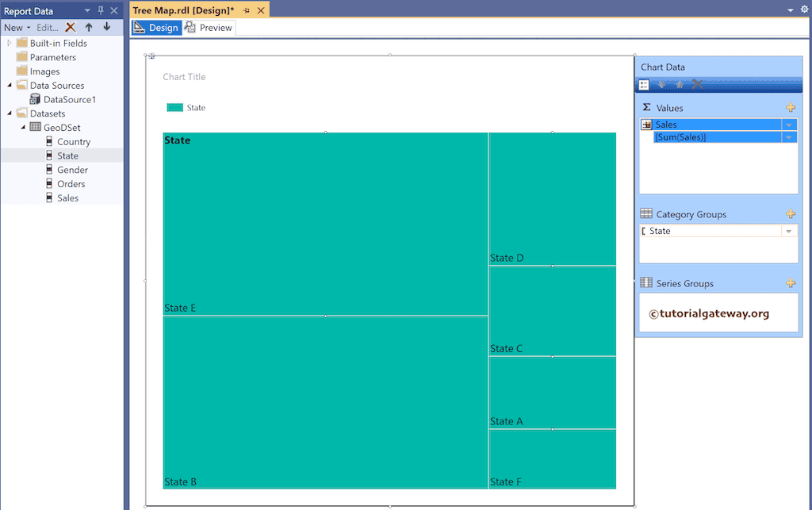Move a field down with the Report Data down arrow
Screen dimensions: 812x510
(x=107, y=27)
